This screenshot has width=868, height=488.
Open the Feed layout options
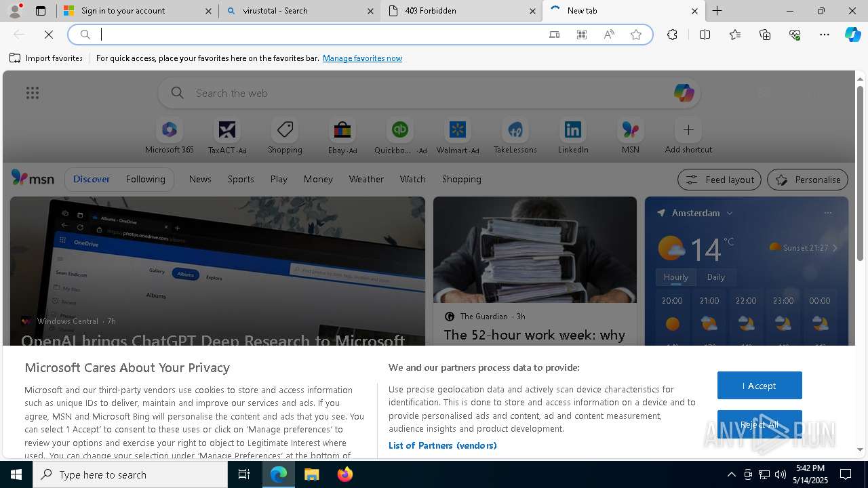[x=719, y=180]
